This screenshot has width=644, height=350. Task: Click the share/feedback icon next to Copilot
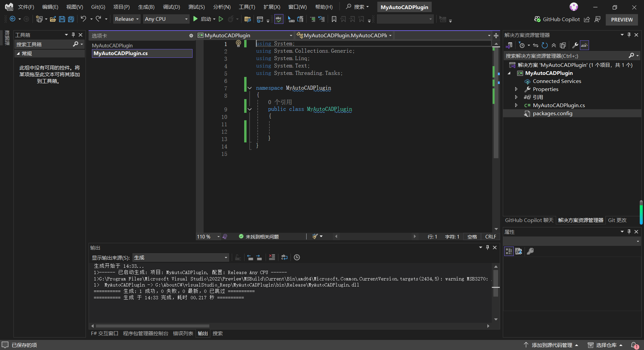(587, 19)
